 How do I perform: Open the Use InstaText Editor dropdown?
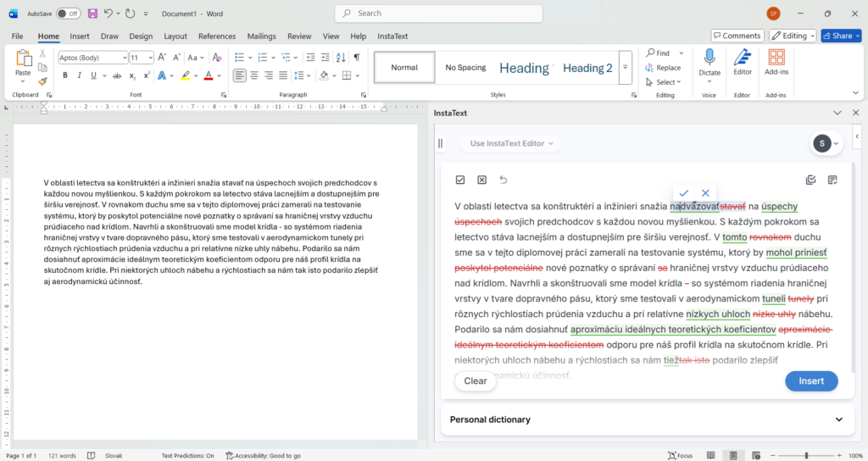511,143
